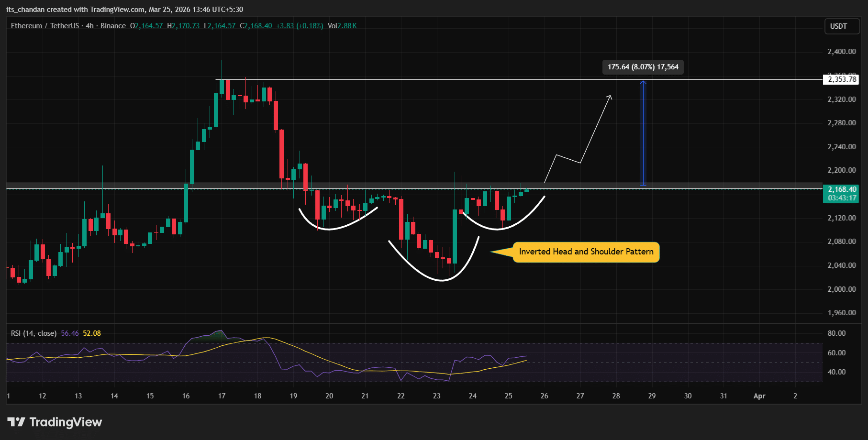Click the yellow callout pointer tip

tap(492, 252)
